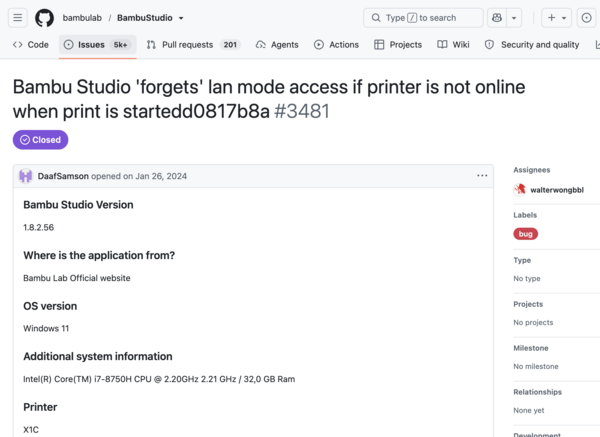600x437 pixels.
Task: Click the 'Windows 11' OS text
Action: [x=46, y=328]
